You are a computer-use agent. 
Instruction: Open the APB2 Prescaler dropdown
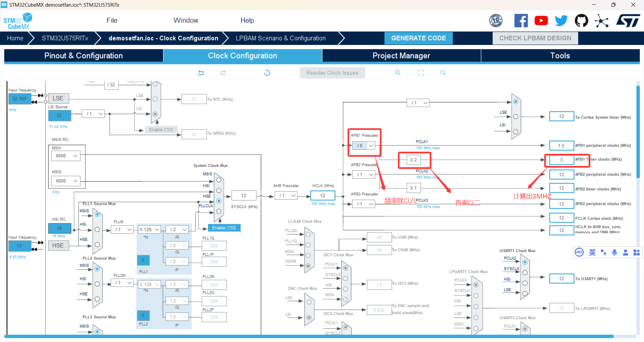coord(364,175)
